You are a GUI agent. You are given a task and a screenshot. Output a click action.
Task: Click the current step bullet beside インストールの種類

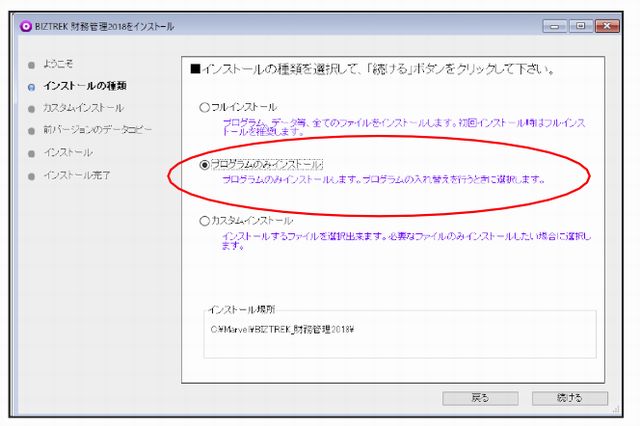(31, 87)
